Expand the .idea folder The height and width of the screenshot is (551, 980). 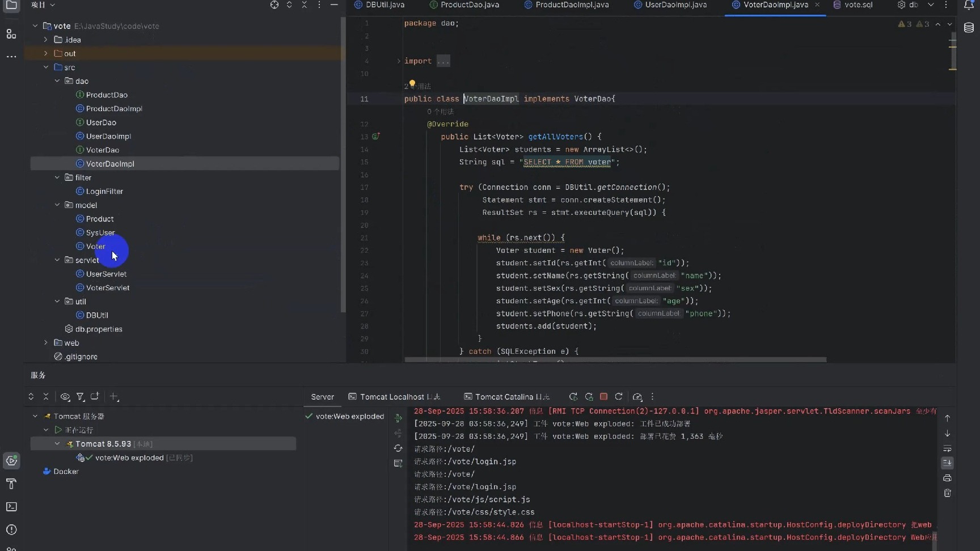coord(46,40)
